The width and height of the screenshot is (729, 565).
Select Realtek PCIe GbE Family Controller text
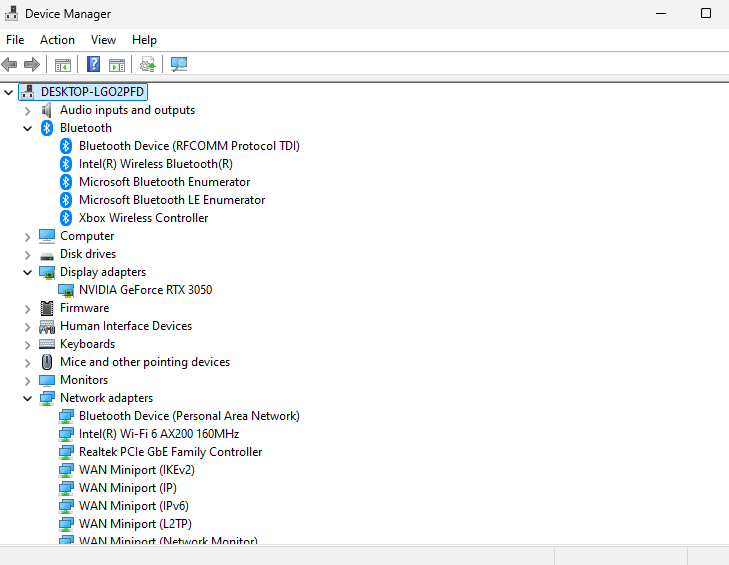tap(171, 452)
